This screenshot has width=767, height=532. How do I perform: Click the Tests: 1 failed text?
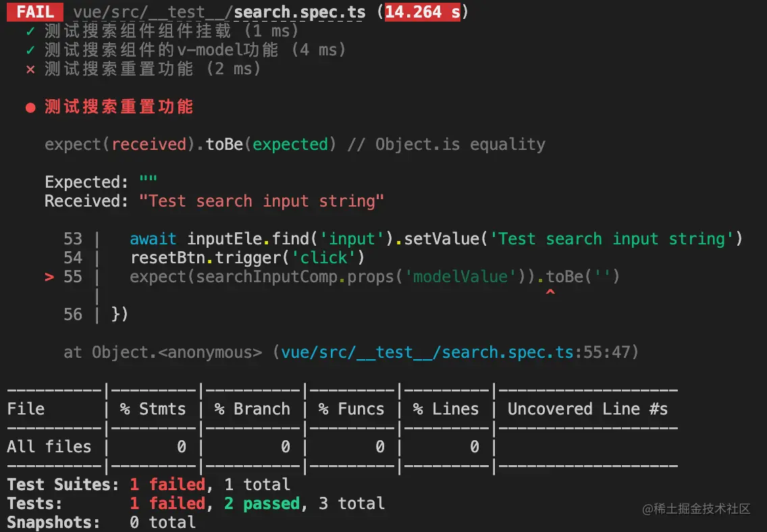click(106, 503)
